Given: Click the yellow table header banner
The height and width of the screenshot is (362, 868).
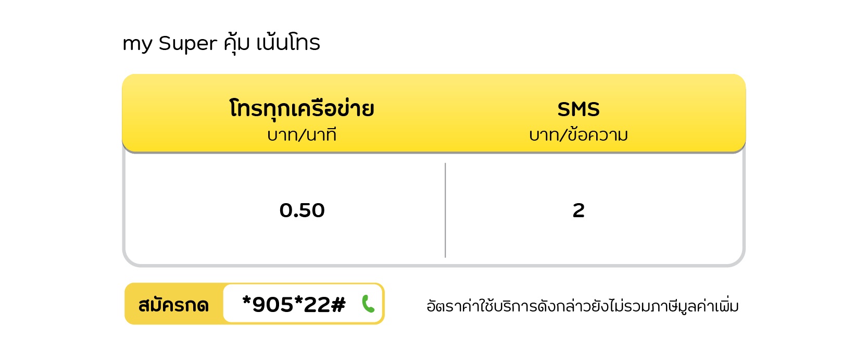Looking at the screenshot, I should [434, 114].
